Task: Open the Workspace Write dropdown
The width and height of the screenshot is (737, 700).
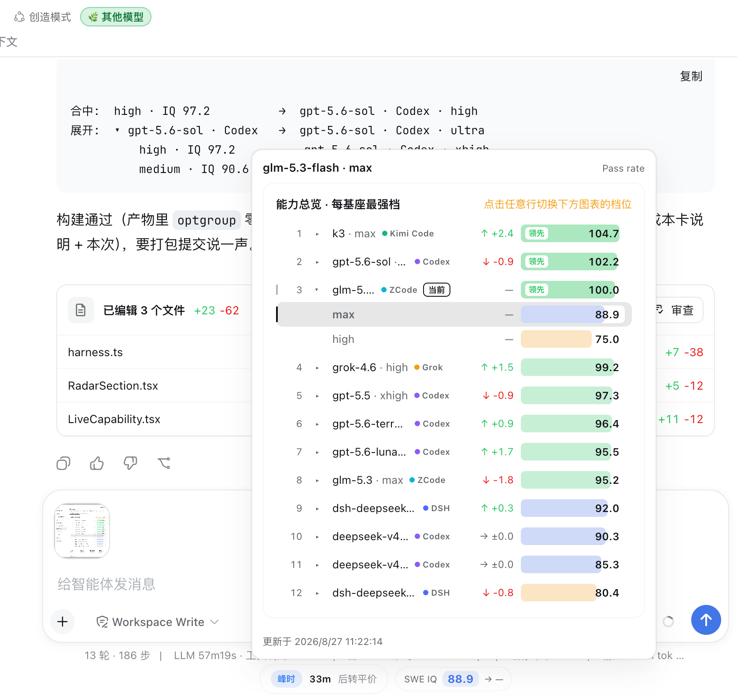Action: pos(158,622)
